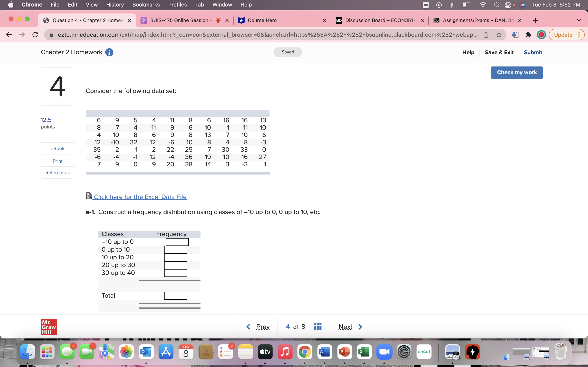Launch Excel from the Dock

click(x=364, y=351)
